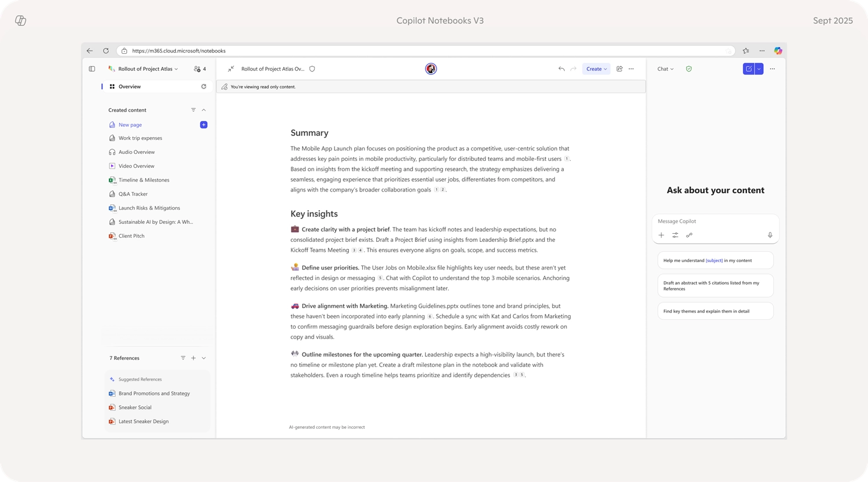Click the bookmark star in the address bar
The height and width of the screenshot is (482, 868).
pos(746,50)
